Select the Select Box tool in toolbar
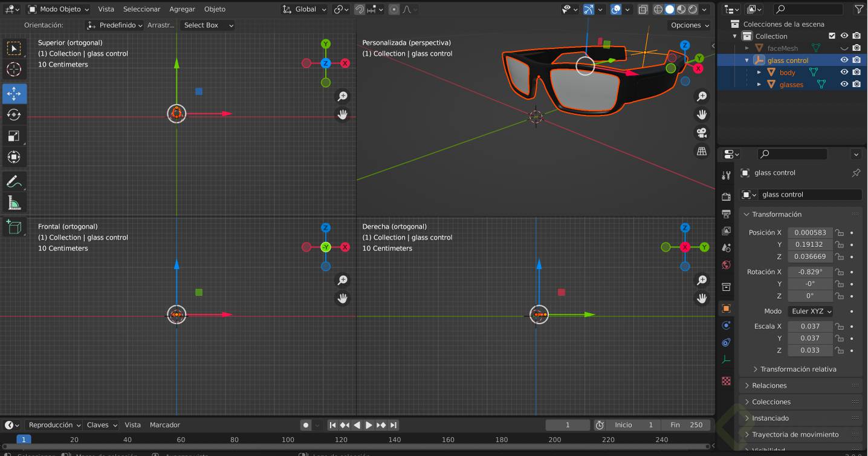The image size is (868, 456). tap(14, 48)
